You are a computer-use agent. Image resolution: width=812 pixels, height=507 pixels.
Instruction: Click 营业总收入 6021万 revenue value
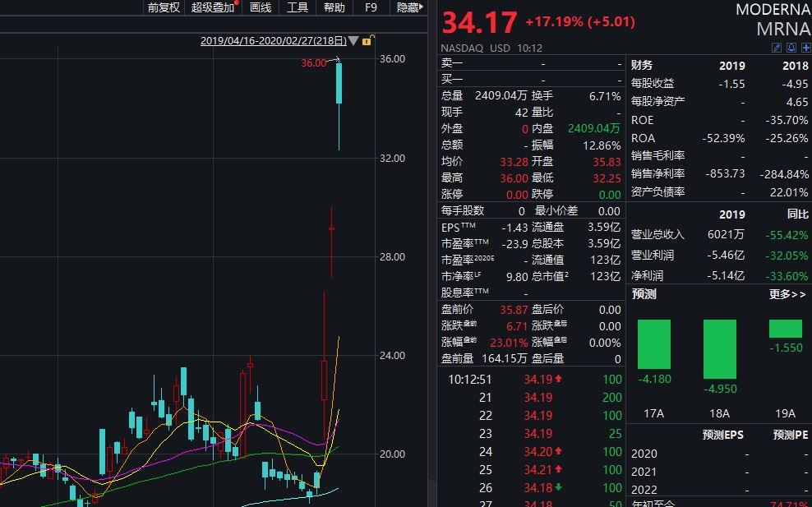[726, 234]
